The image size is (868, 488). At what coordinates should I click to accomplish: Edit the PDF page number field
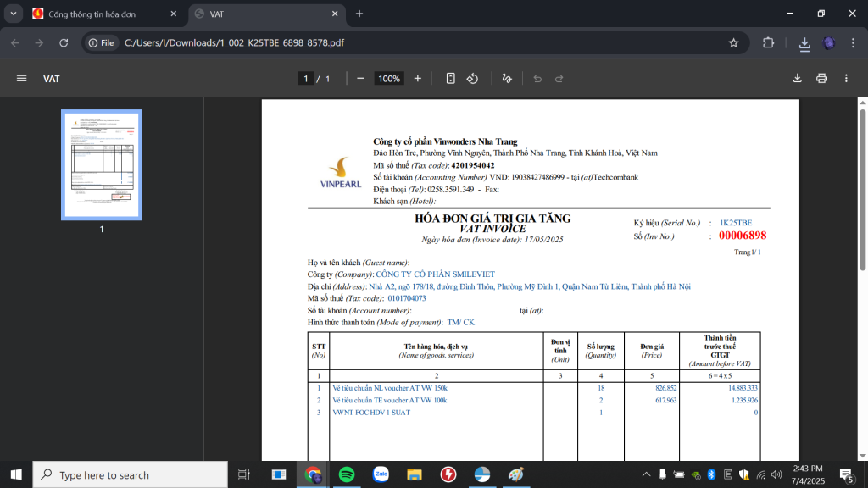click(x=305, y=79)
